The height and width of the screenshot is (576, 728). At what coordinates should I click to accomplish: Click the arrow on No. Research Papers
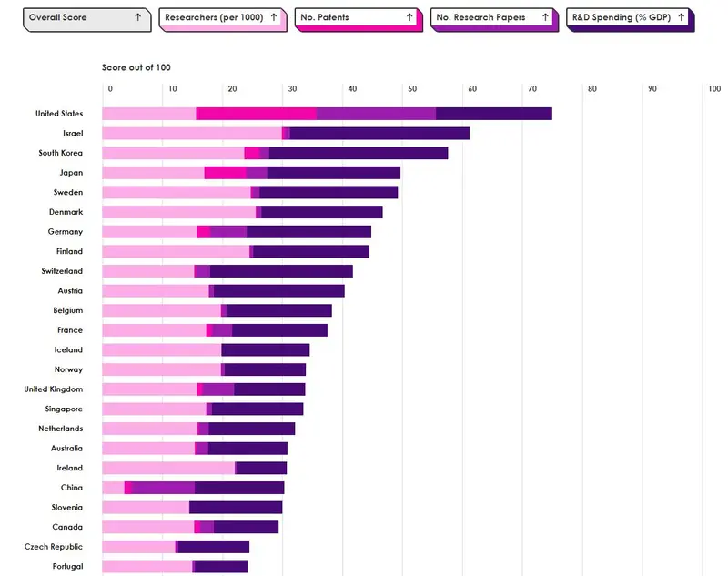[545, 17]
